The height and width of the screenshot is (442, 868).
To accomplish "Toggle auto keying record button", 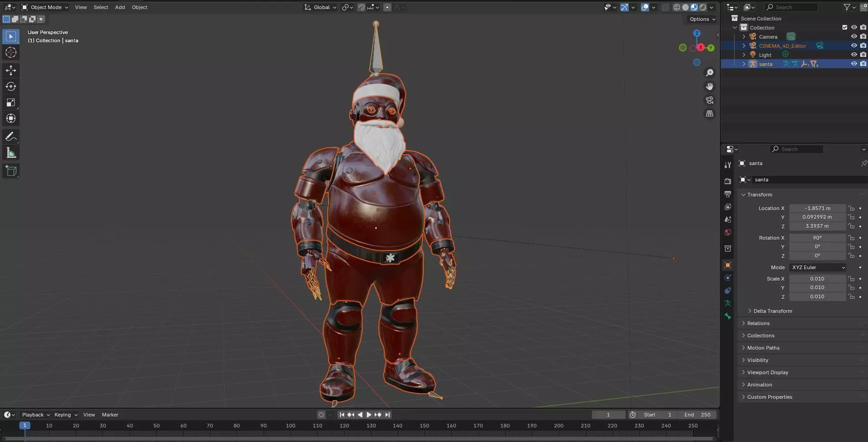I will pyautogui.click(x=321, y=415).
